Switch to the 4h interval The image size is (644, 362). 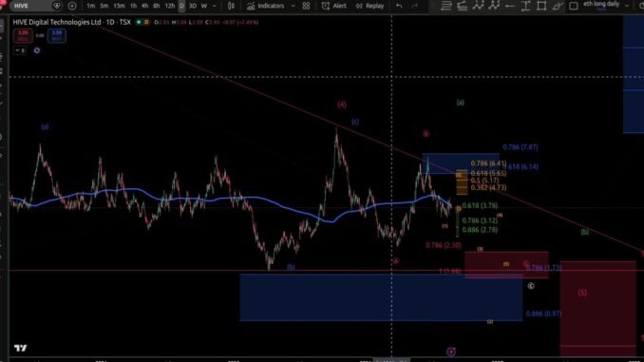tap(145, 6)
